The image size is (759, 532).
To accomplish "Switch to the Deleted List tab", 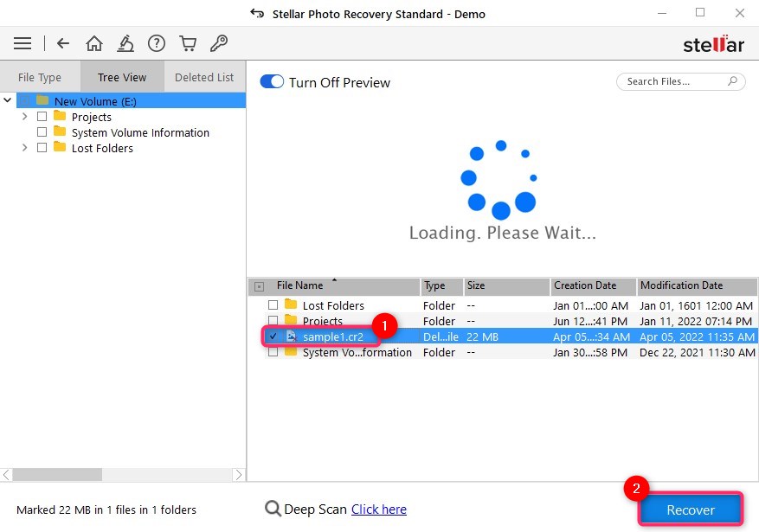I will [x=204, y=77].
